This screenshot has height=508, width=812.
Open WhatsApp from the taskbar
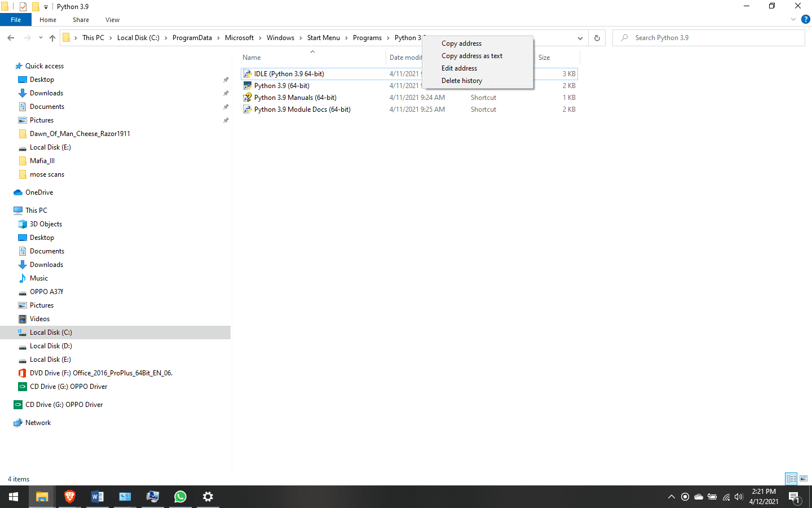(x=180, y=497)
